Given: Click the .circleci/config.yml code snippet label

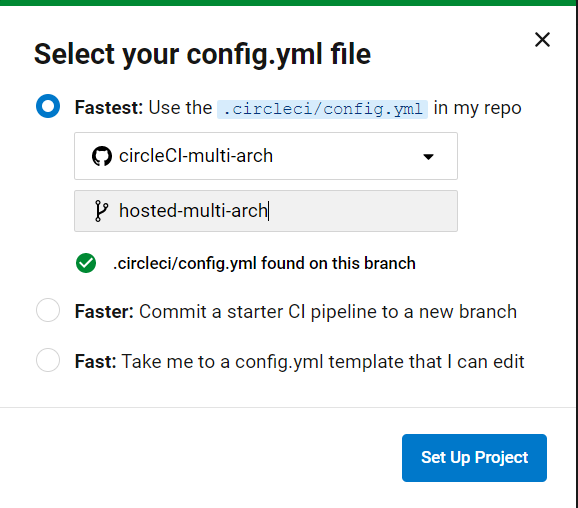Looking at the screenshot, I should [322, 109].
